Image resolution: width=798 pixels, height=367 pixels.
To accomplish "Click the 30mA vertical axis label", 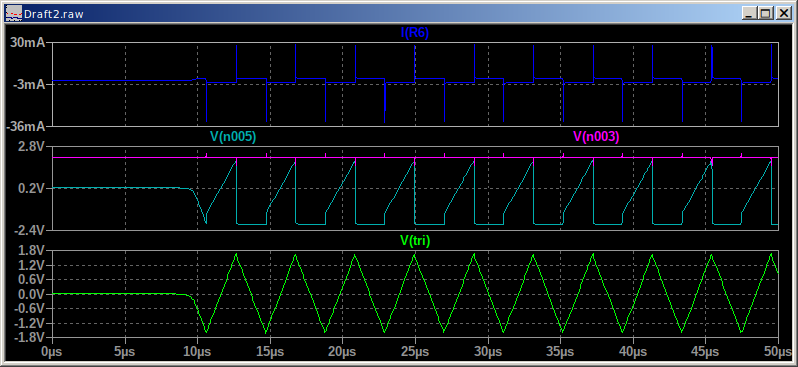I will tap(28, 44).
